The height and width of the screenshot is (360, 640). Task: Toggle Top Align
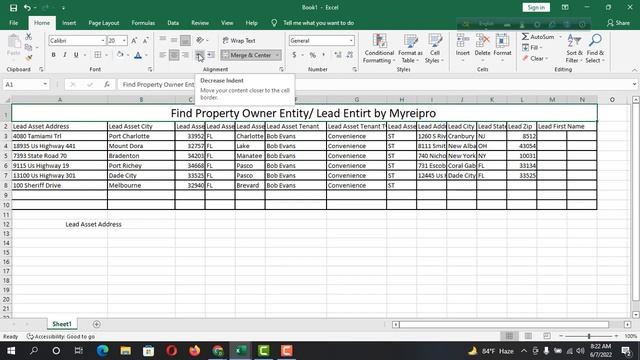coord(162,40)
